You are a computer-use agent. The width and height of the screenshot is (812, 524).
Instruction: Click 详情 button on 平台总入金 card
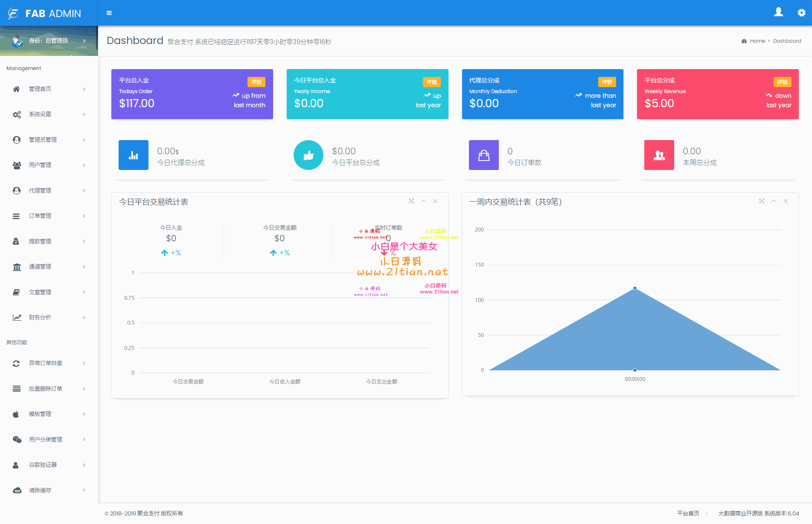(x=256, y=82)
